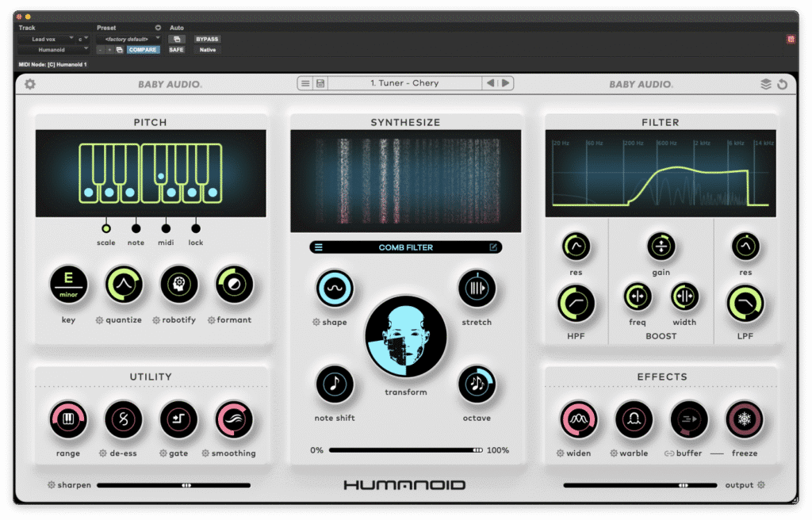This screenshot has height=520, width=812.
Task: Click the reset undo arrow icon
Action: coord(783,84)
